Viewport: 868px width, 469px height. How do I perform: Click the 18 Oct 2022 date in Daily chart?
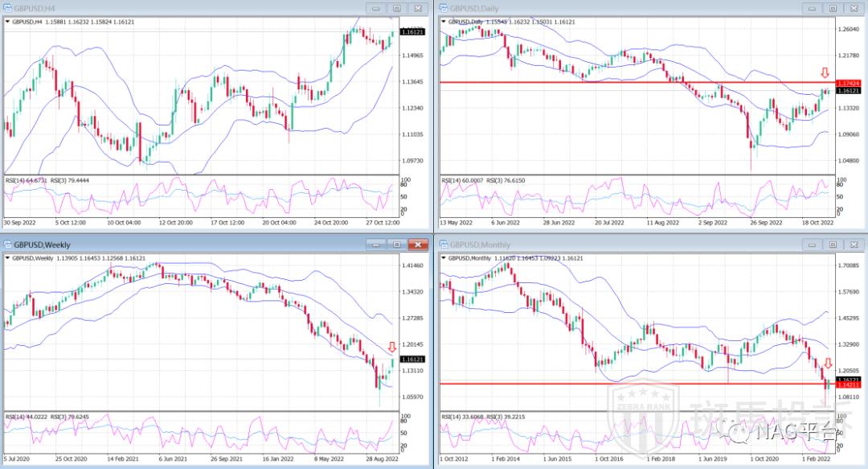[x=817, y=223]
